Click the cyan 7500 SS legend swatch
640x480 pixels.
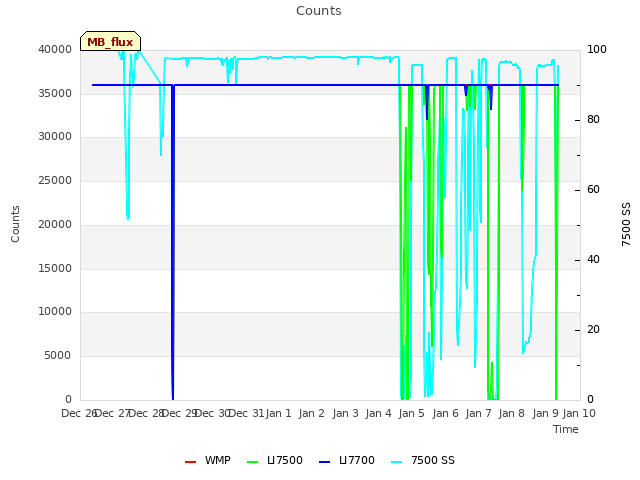pos(396,462)
